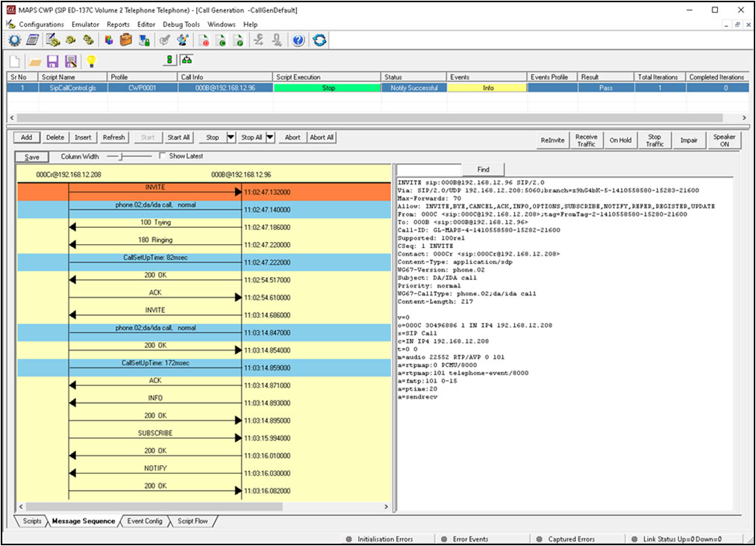Screen dimensions: 756x546
Task: Click the open folder icon
Action: (x=35, y=62)
